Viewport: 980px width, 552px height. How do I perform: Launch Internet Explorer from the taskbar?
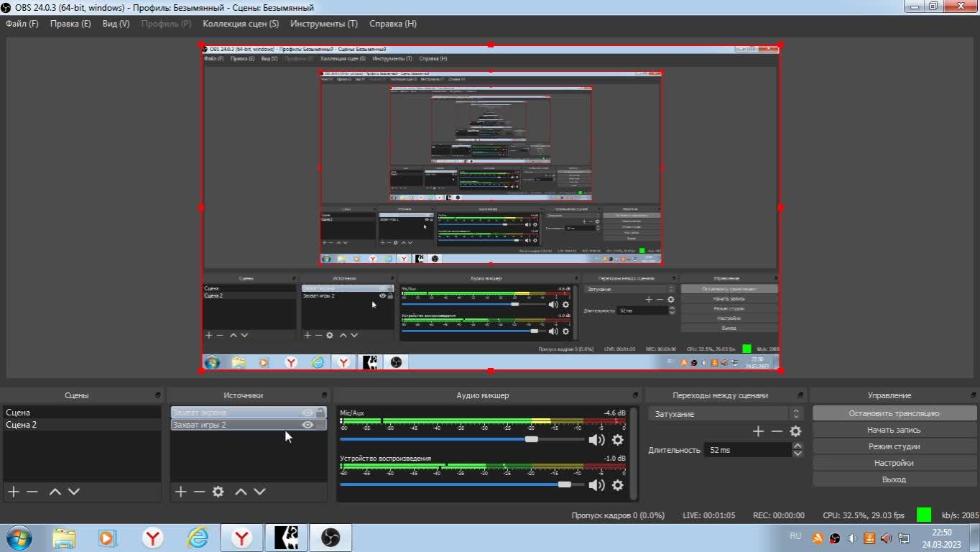[197, 538]
